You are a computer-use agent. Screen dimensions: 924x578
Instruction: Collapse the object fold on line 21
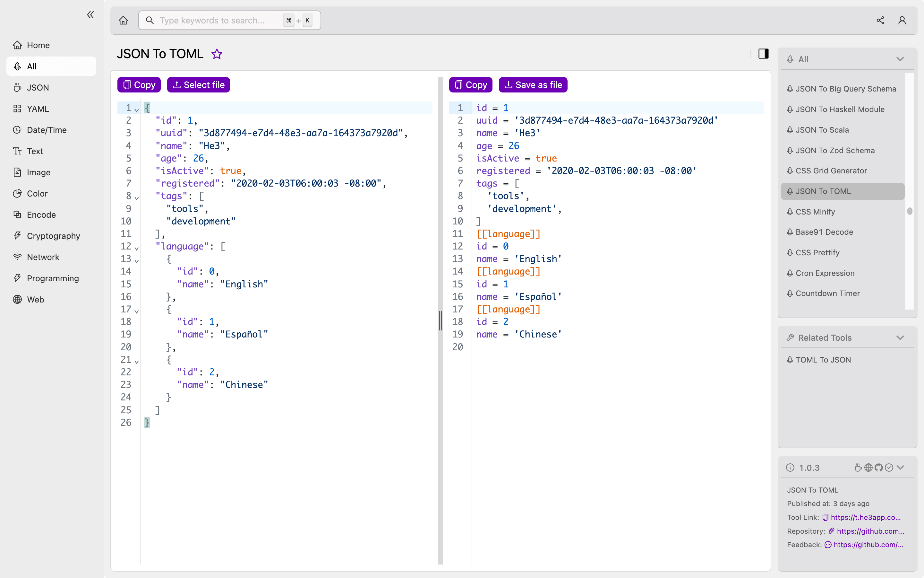[x=137, y=361]
